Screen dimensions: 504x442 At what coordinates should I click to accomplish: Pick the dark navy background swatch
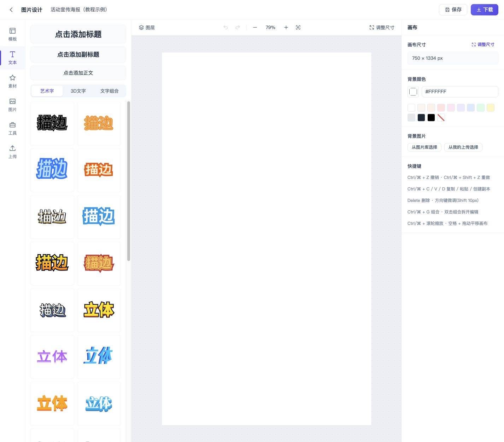tap(421, 118)
